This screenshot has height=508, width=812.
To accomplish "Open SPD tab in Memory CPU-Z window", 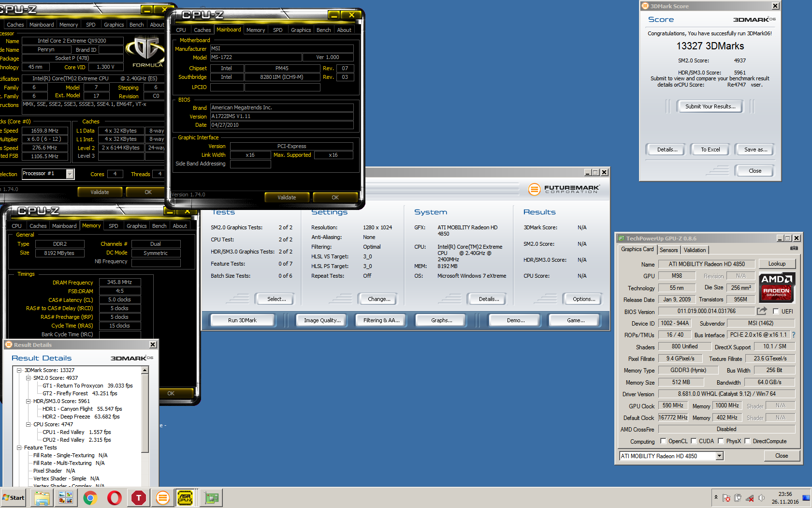I will tap(113, 226).
